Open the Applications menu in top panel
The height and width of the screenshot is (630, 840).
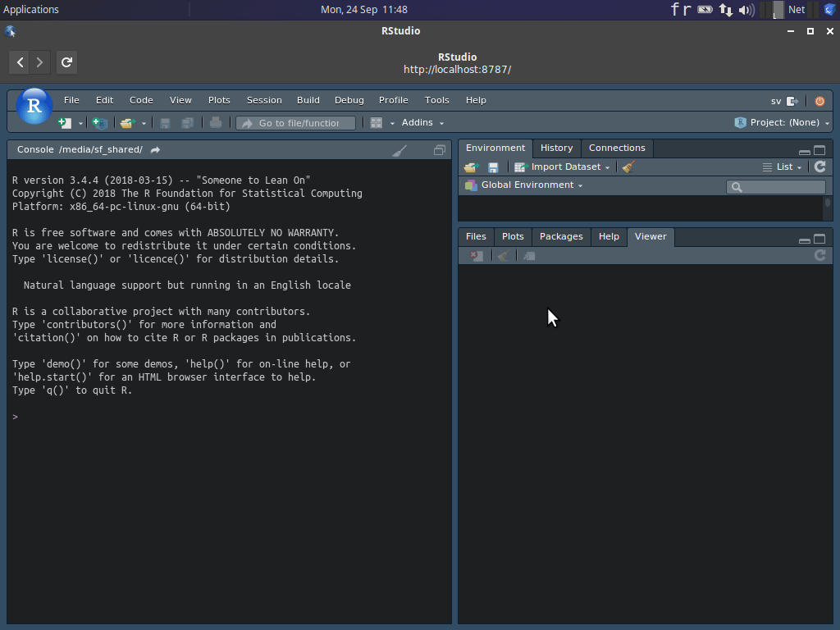31,10
